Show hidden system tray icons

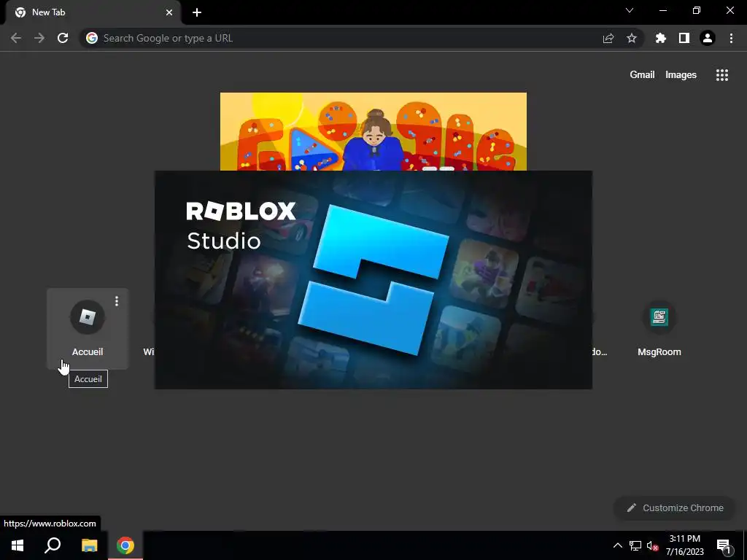617,545
